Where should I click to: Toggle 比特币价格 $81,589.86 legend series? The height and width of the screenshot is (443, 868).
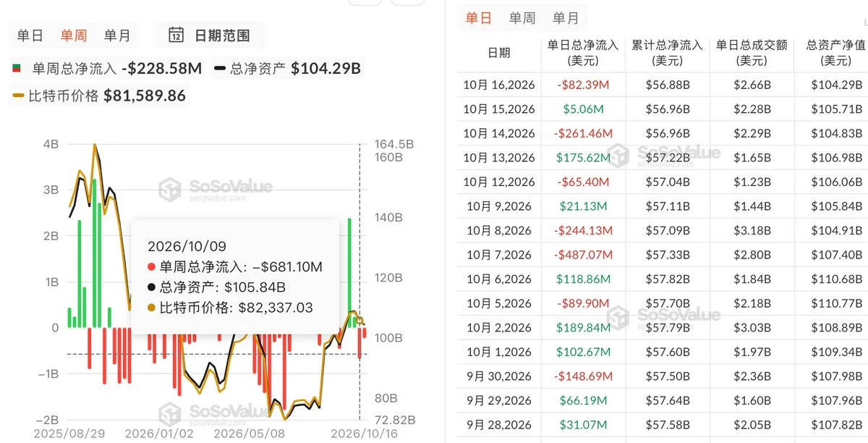(x=100, y=95)
